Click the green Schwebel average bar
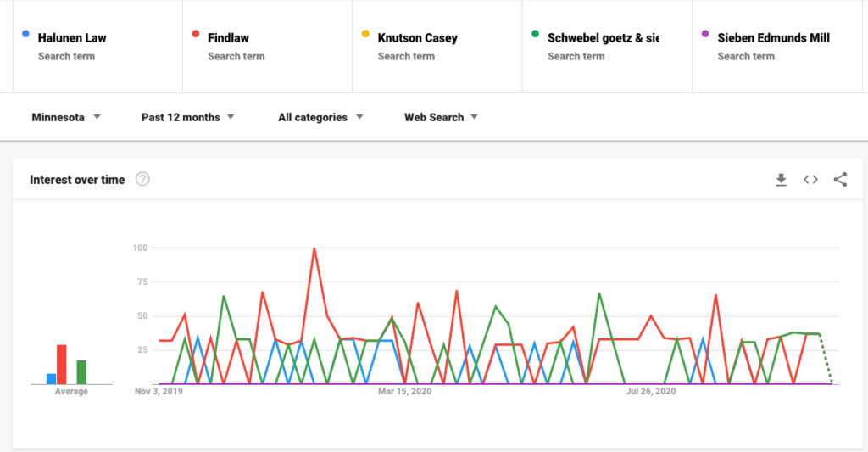The image size is (868, 452). [x=81, y=372]
